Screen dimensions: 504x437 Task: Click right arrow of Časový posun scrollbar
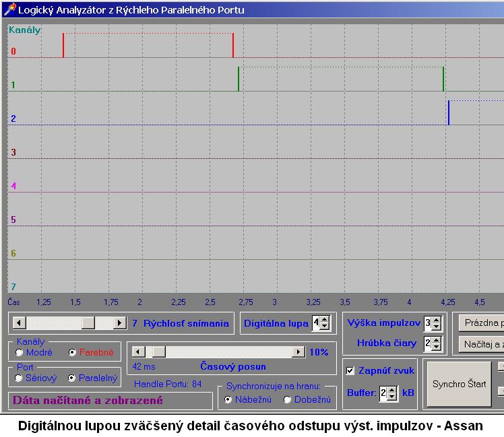pyautogui.click(x=298, y=351)
